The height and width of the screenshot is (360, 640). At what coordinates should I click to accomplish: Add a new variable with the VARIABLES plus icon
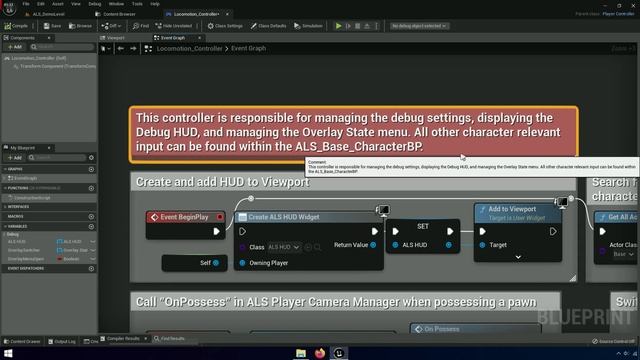click(x=91, y=226)
